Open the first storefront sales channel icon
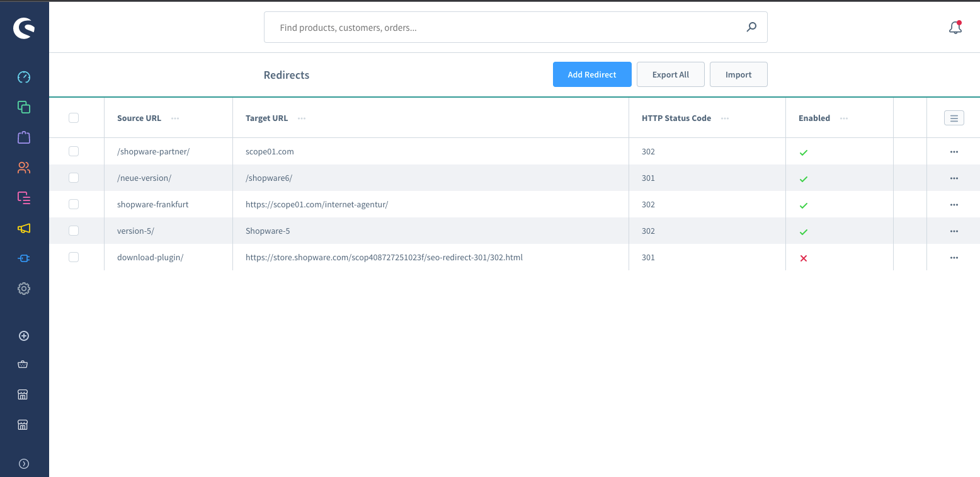Image resolution: width=980 pixels, height=477 pixels. click(x=23, y=394)
